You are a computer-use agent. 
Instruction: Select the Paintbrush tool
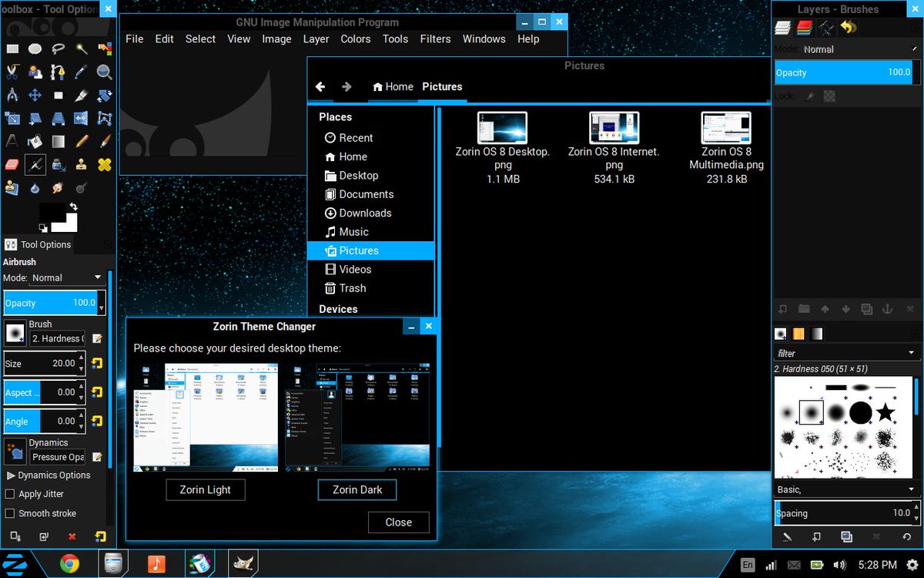click(x=104, y=141)
